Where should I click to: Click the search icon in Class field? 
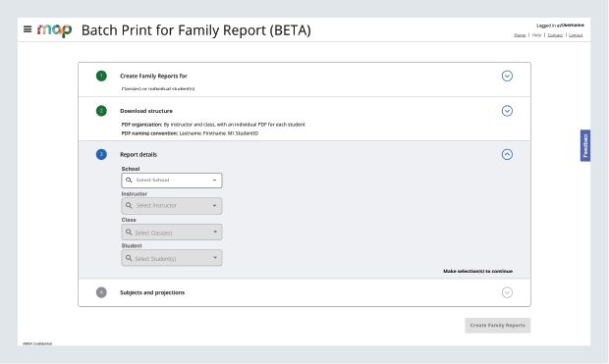[x=129, y=233]
